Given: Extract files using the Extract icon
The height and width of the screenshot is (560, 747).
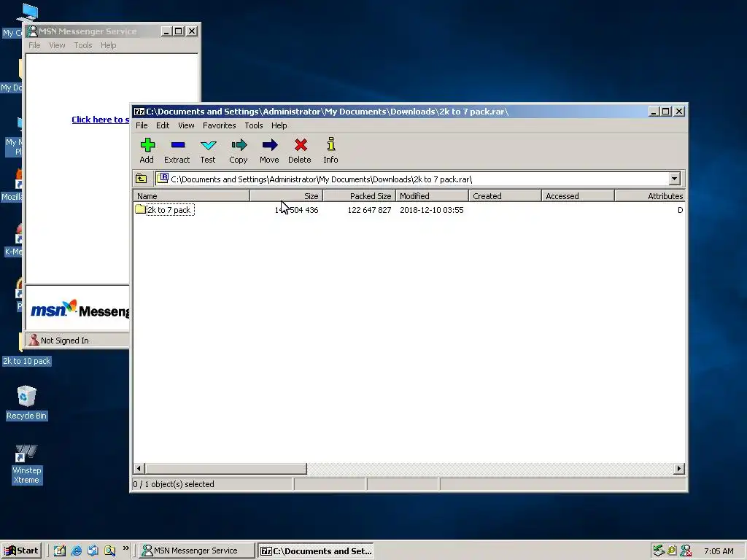Looking at the screenshot, I should coord(177,150).
